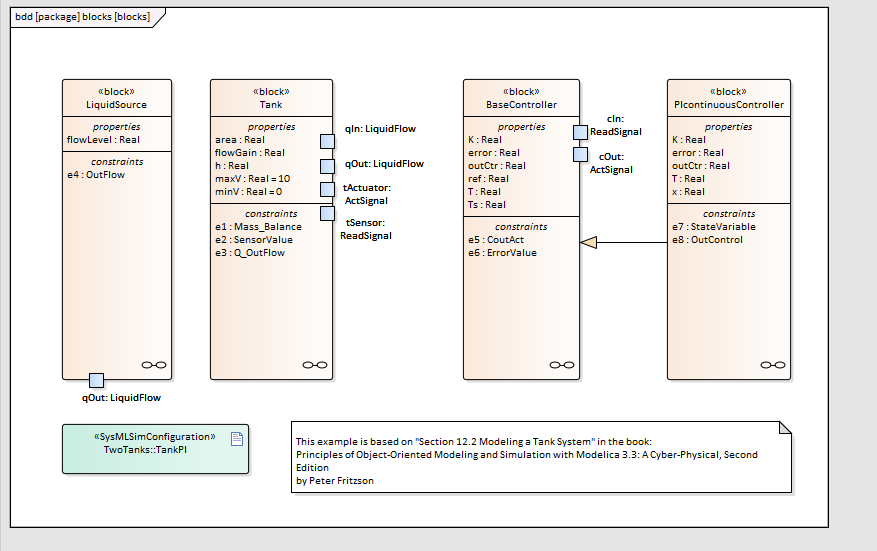877x551 pixels.
Task: Select the Peter Fritzson book reference note
Action: click(541, 457)
